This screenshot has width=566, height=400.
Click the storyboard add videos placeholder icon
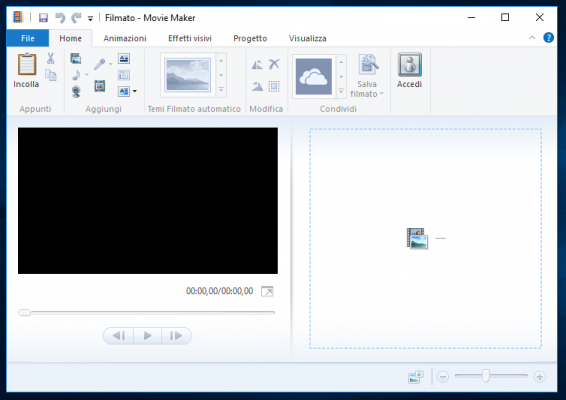pos(417,238)
